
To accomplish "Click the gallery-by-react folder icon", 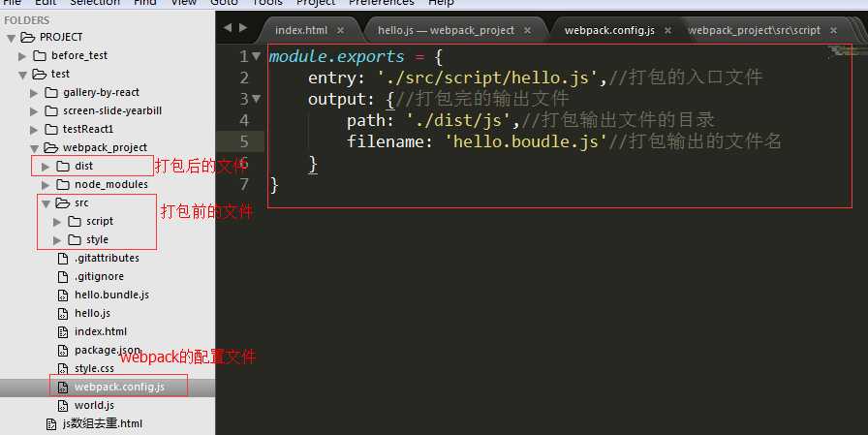I will [51, 92].
